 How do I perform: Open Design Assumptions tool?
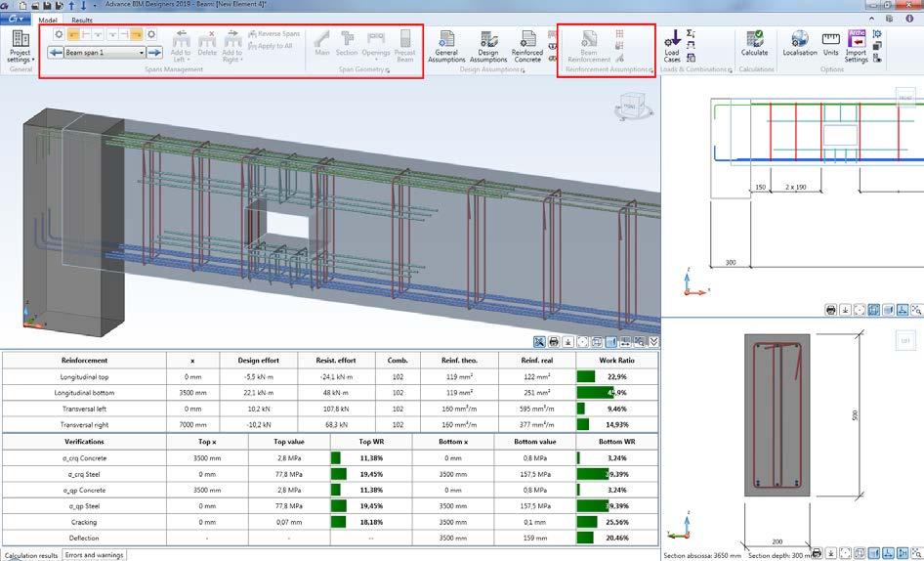488,47
